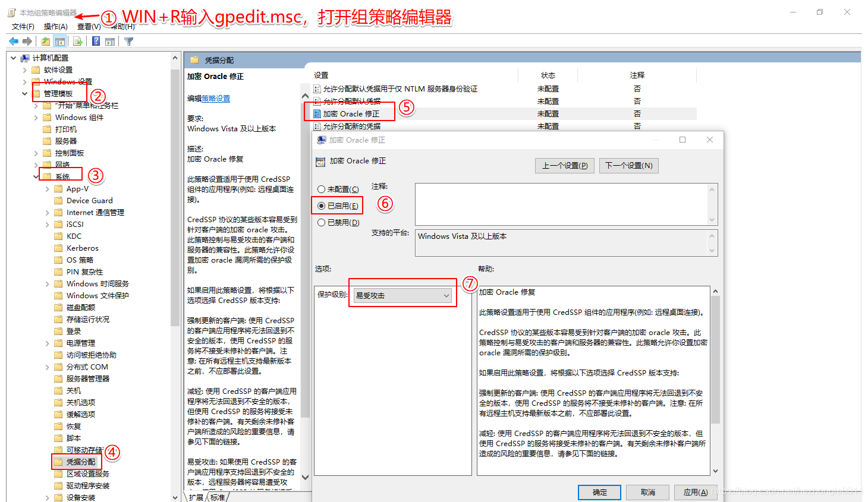Collapse the 计算机配置 tree node
The image size is (868, 502).
point(13,58)
